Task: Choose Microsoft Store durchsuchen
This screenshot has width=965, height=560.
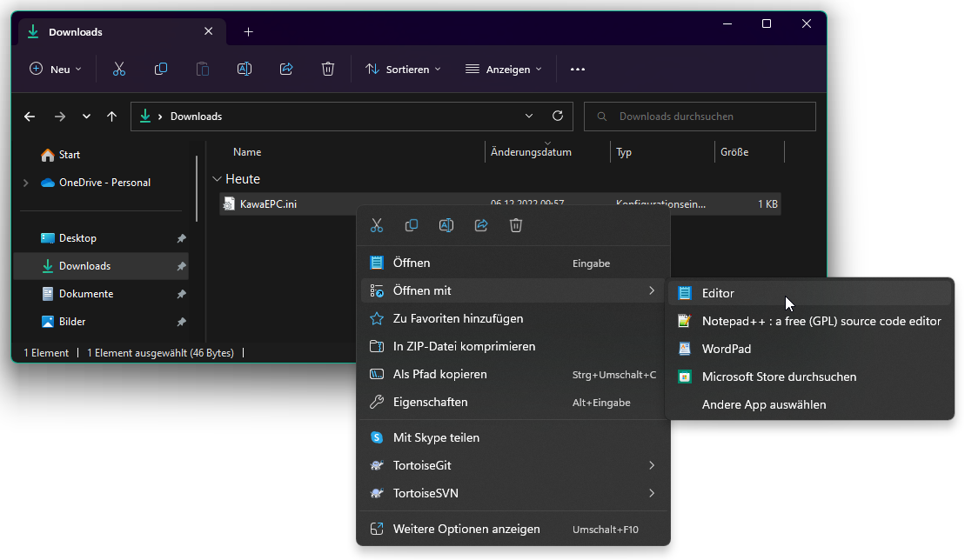Action: pos(810,377)
